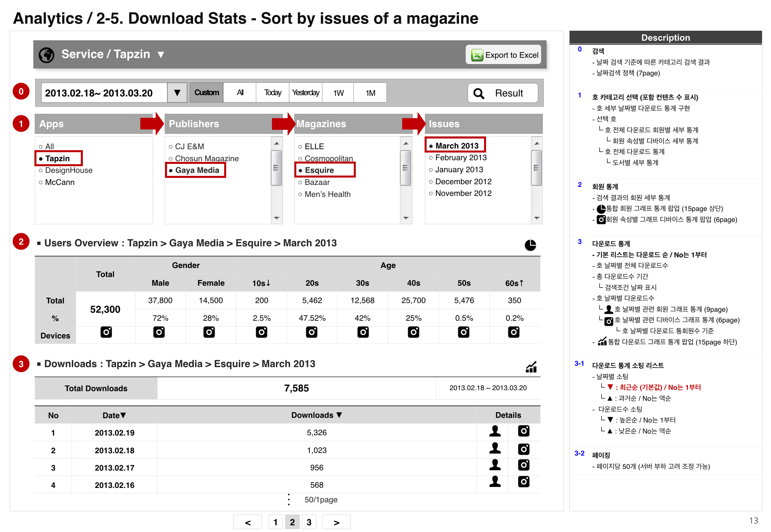771x532 pixels.
Task: View device details for the 2013.02.18 row
Action: tap(524, 449)
